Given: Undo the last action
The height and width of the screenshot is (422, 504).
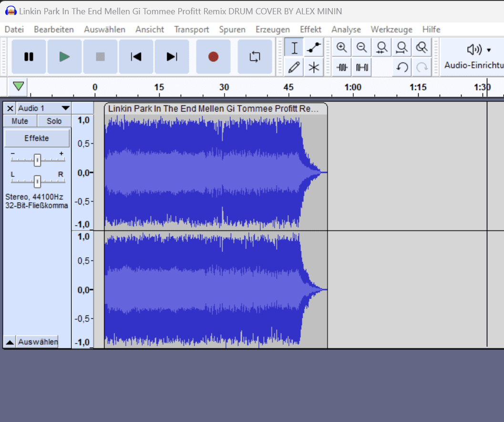Looking at the screenshot, I should pyautogui.click(x=402, y=68).
